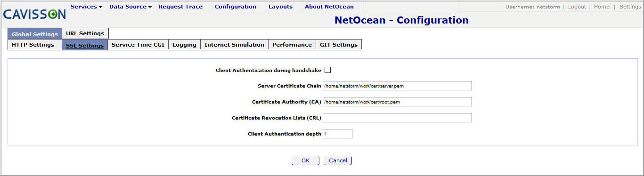Viewport: 644px width, 176px height.
Task: Open the GIT Settings tab
Action: [339, 45]
